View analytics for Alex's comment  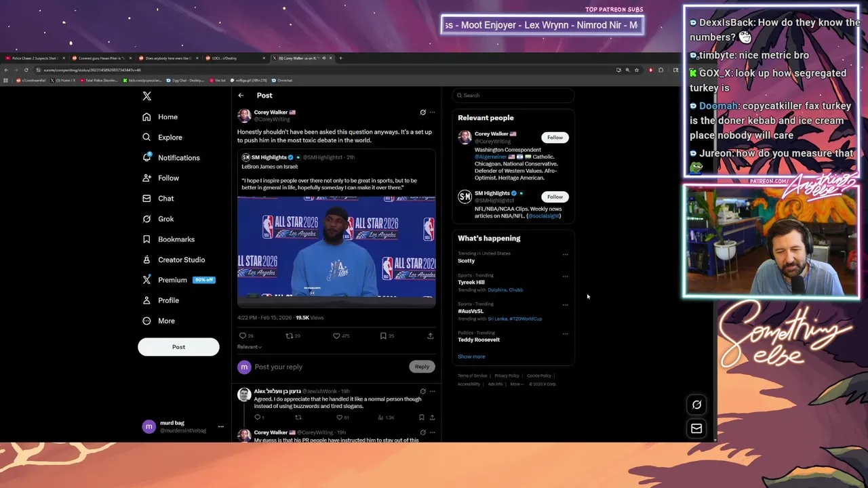[385, 418]
